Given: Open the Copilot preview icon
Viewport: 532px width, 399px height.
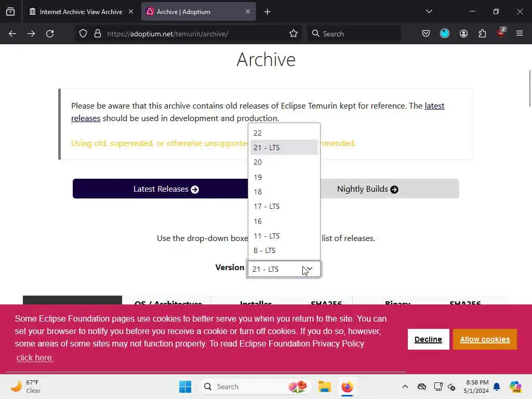Looking at the screenshot, I should (515, 387).
